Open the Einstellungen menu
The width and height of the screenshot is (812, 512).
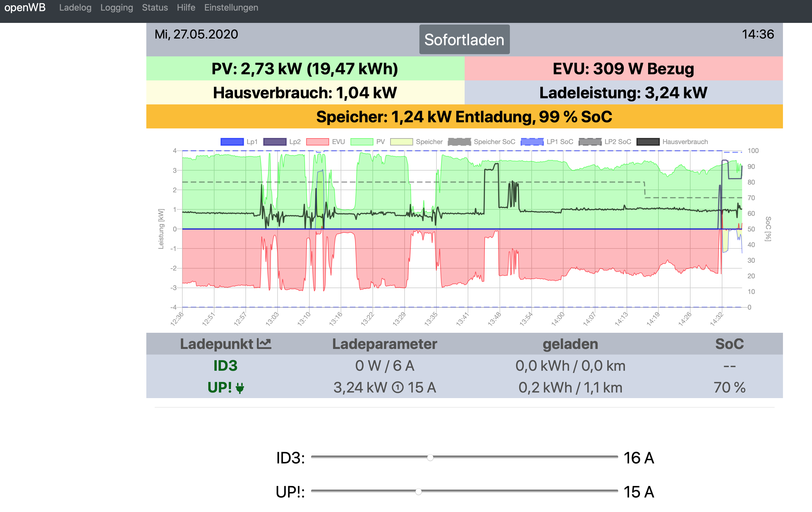231,8
